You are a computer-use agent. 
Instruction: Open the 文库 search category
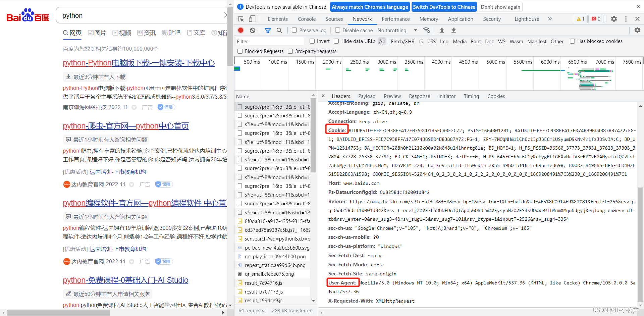tap(196, 33)
